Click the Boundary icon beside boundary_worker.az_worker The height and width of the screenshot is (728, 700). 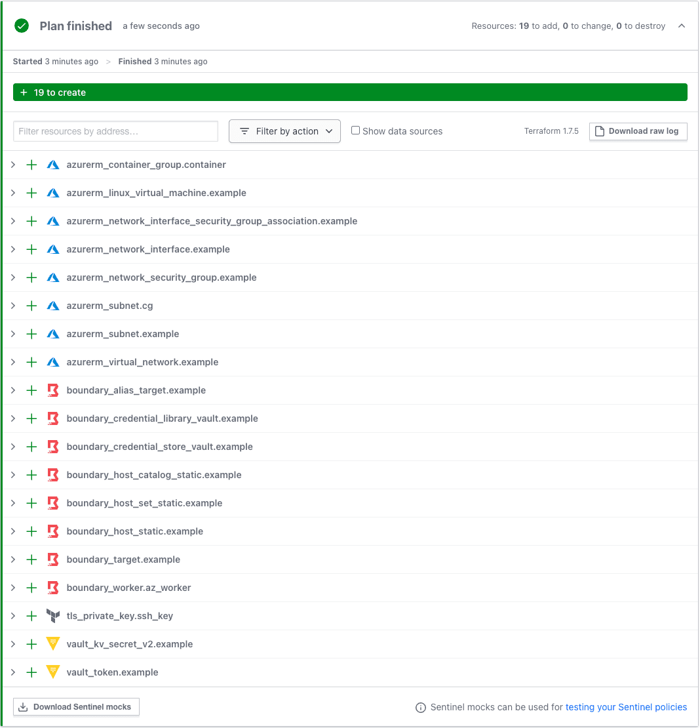coord(53,588)
